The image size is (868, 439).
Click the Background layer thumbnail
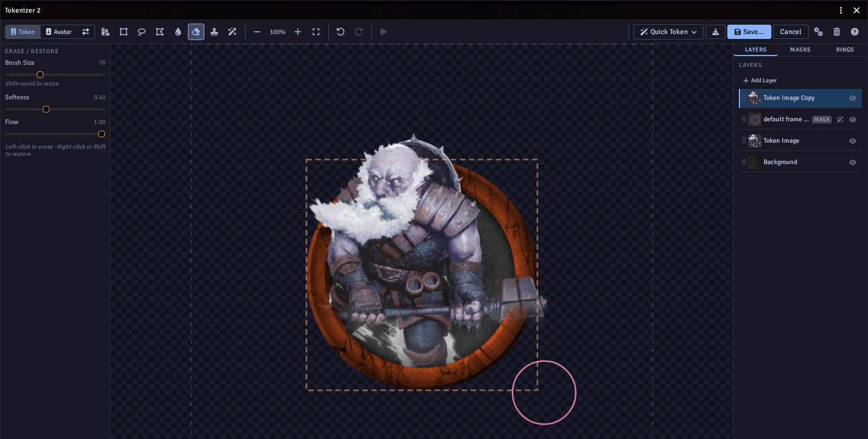755,162
